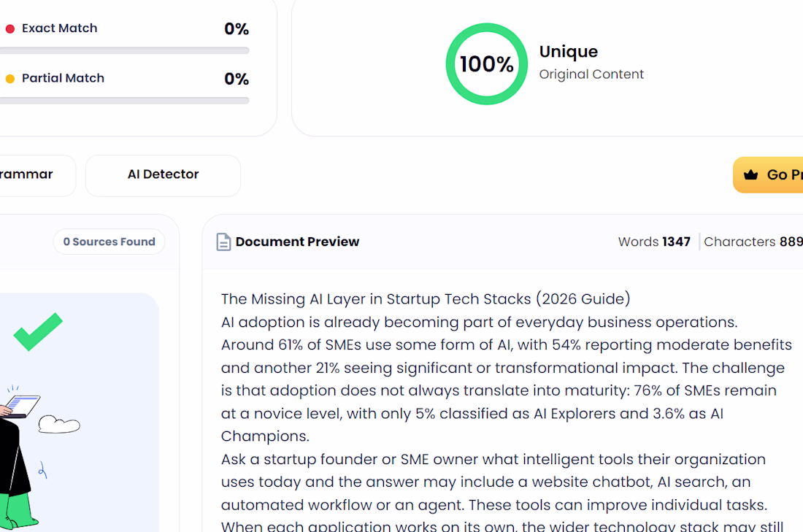
Task: Click the green checkmark illustration
Action: click(x=38, y=332)
